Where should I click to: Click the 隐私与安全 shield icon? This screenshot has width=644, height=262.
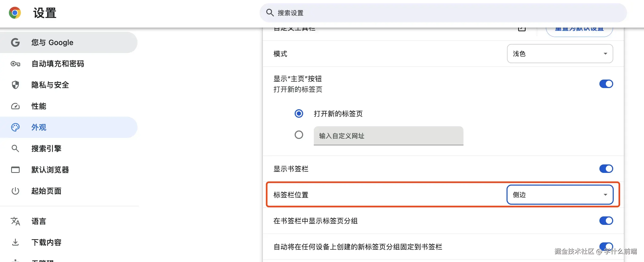[x=15, y=85]
